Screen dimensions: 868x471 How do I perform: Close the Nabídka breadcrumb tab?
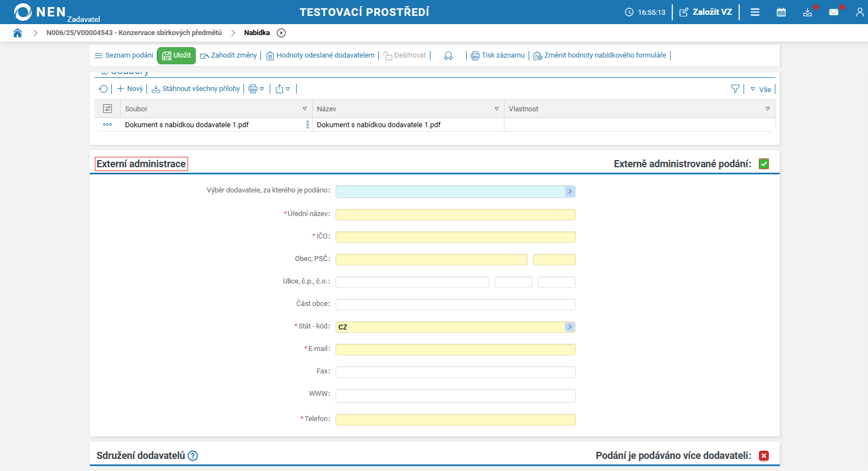pyautogui.click(x=281, y=33)
